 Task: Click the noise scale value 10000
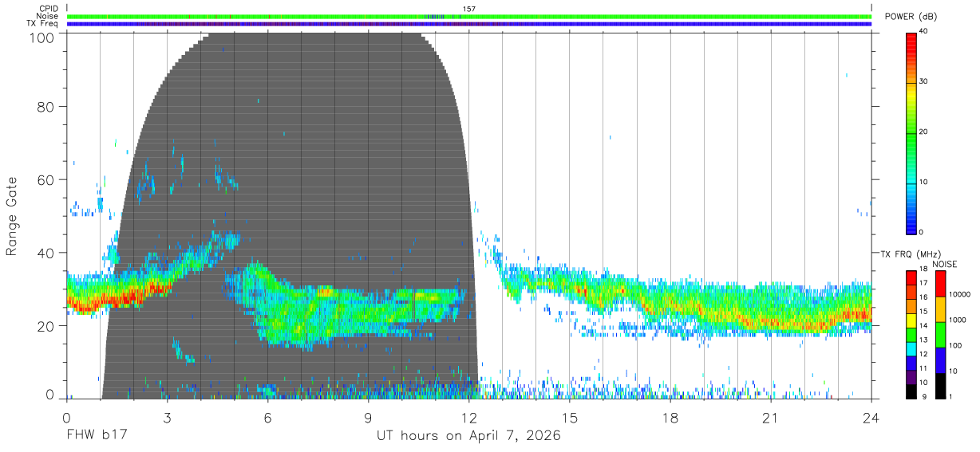(x=959, y=294)
